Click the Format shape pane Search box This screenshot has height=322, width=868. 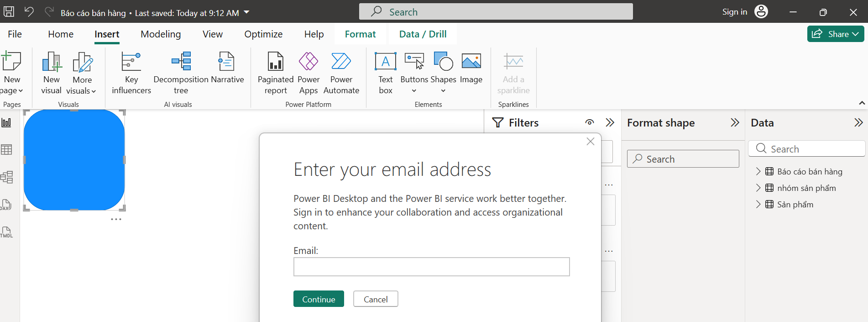tap(683, 159)
